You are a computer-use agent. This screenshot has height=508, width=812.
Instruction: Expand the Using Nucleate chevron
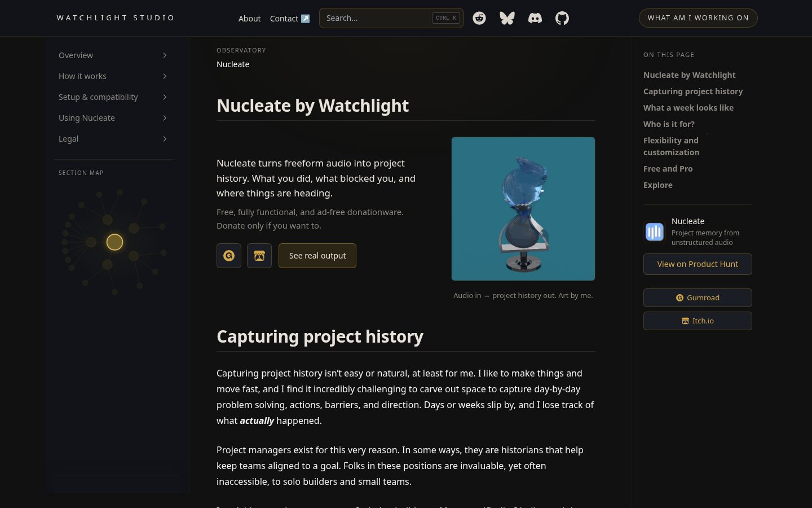click(x=165, y=118)
